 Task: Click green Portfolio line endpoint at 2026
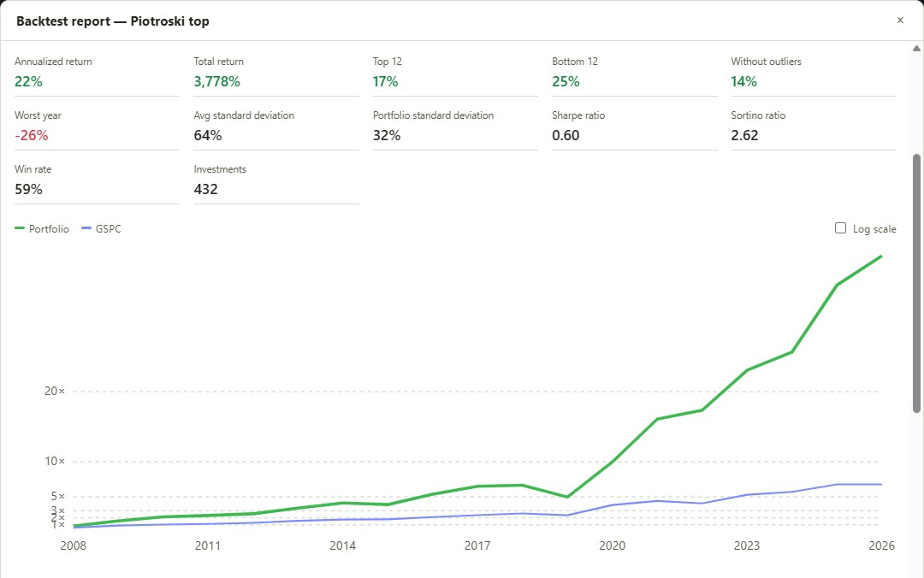coord(881,257)
